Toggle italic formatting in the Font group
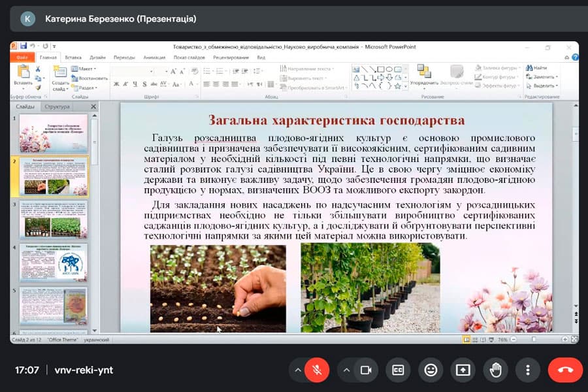The height and width of the screenshot is (392, 588). point(125,83)
